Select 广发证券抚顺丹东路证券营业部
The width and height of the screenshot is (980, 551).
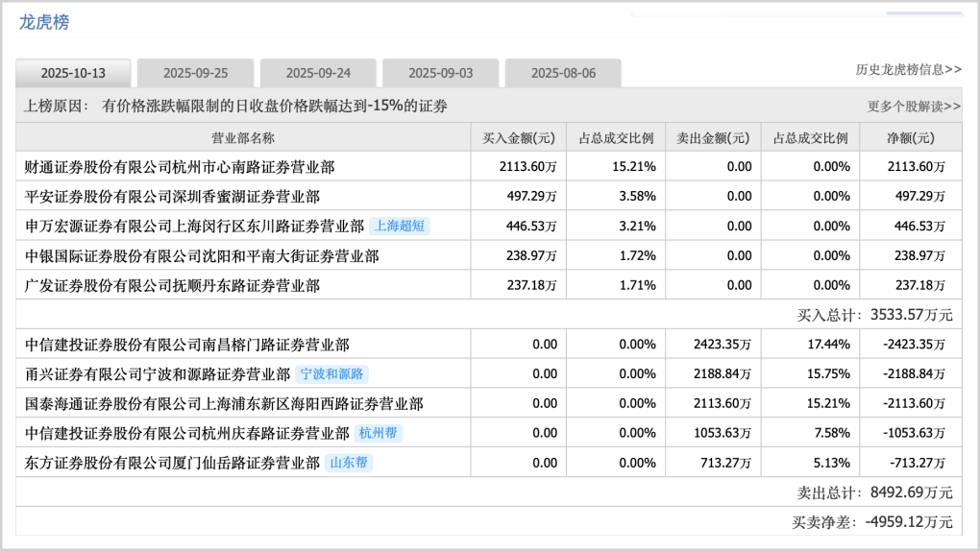pyautogui.click(x=172, y=286)
